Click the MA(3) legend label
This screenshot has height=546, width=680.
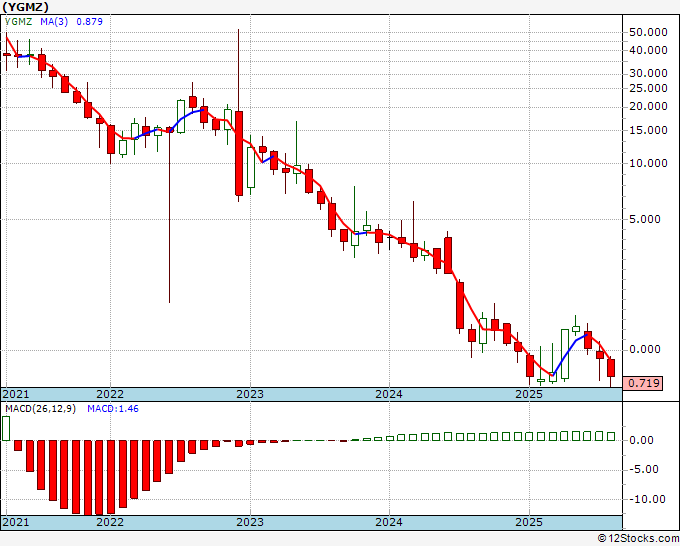click(x=54, y=21)
